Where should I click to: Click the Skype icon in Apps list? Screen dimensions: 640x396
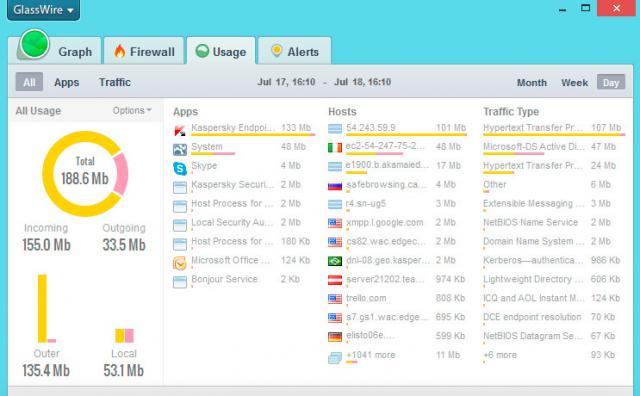(180, 168)
